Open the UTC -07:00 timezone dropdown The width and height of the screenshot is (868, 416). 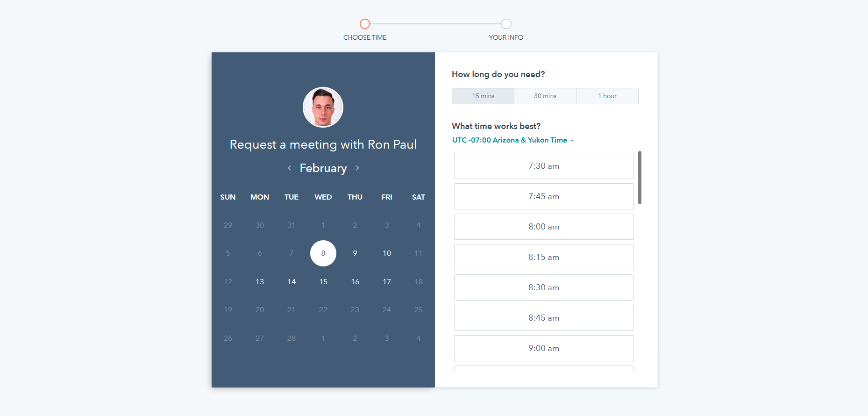[x=512, y=140]
